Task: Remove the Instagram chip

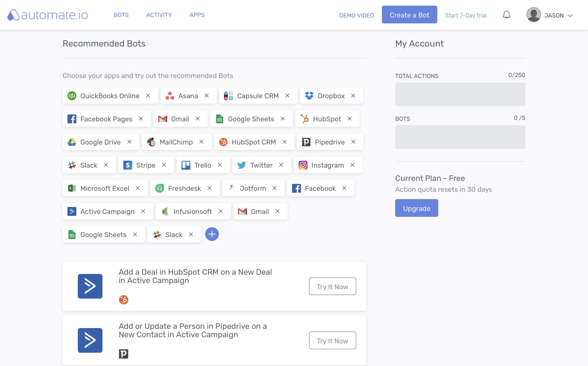Action: coord(353,165)
